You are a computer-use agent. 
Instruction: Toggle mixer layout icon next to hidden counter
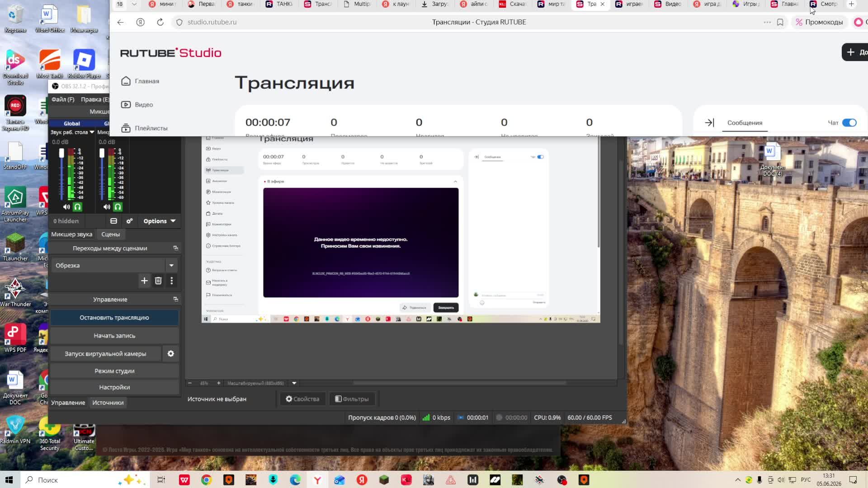(113, 221)
